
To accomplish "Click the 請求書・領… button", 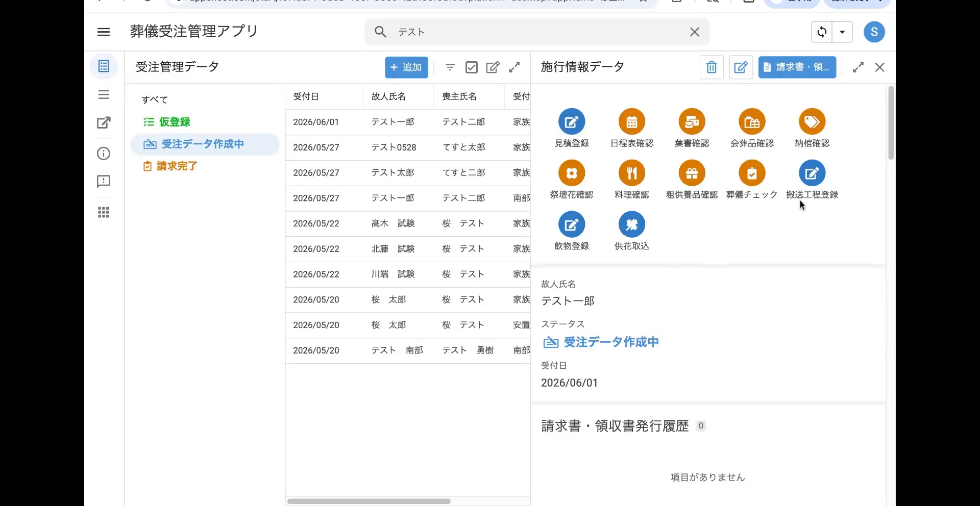I will tap(797, 67).
